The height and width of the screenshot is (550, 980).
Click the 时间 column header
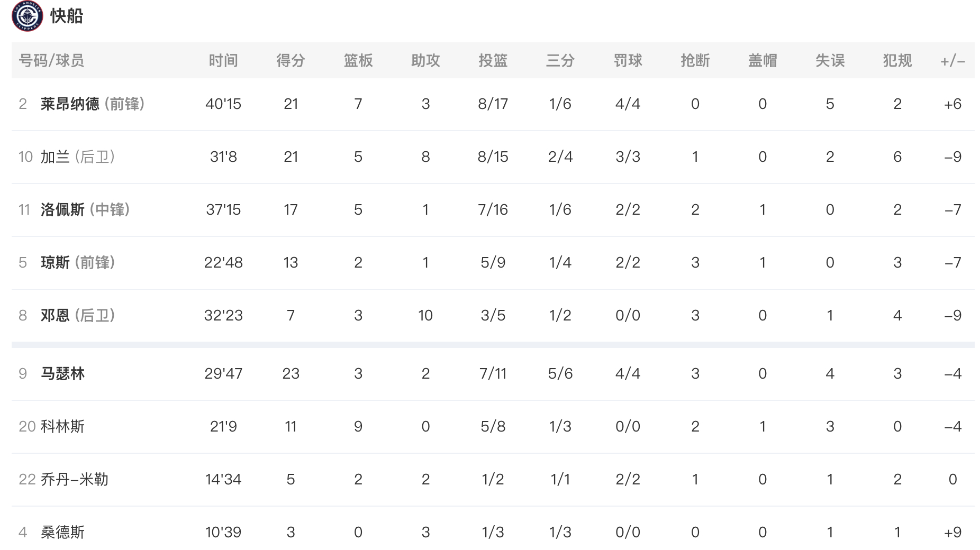pyautogui.click(x=223, y=60)
